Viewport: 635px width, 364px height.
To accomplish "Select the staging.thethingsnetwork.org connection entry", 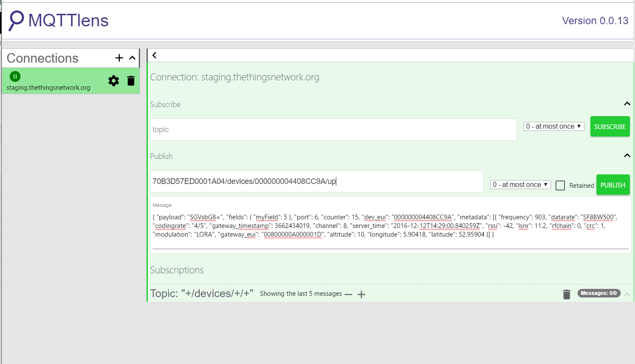I will coord(71,81).
